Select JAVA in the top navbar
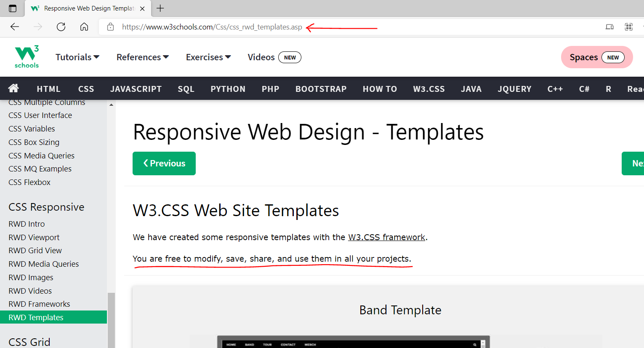644x348 pixels. pos(471,89)
